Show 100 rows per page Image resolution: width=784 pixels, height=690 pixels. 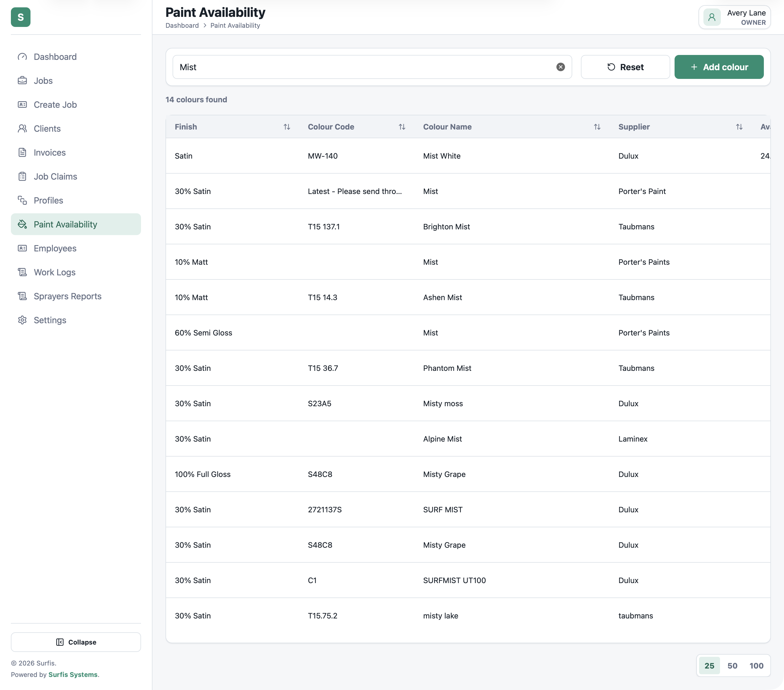click(757, 666)
